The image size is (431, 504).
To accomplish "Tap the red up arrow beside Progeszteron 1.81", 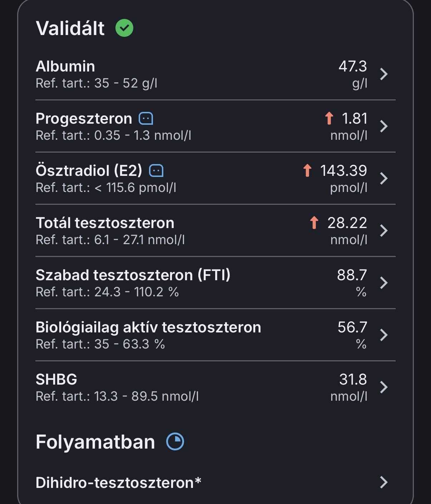I will point(329,118).
